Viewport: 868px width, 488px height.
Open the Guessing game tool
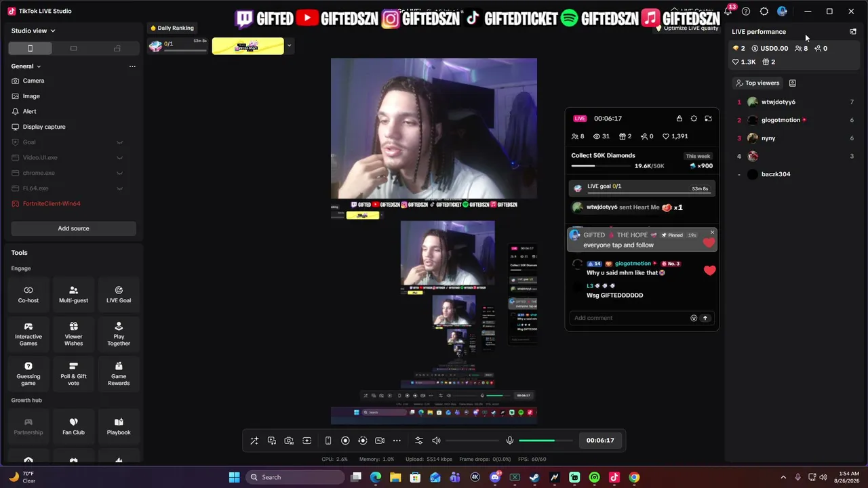click(28, 374)
